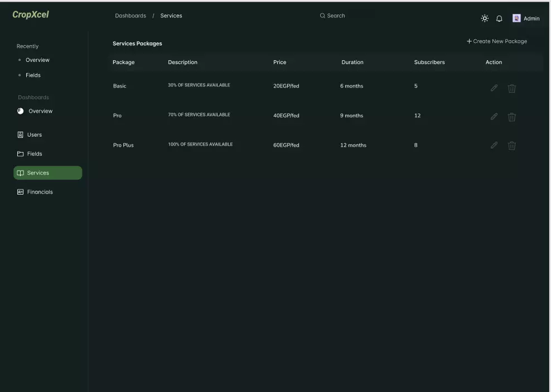The image size is (551, 392).
Task: Click the Dashboards breadcrumb link
Action: [130, 16]
